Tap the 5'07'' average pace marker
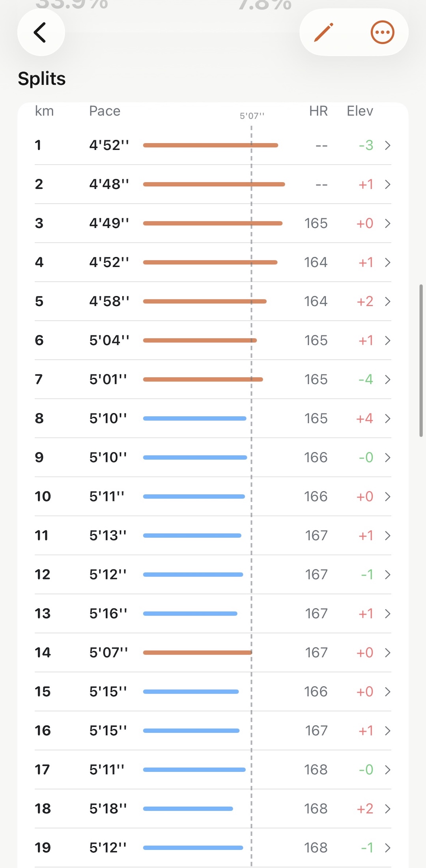 [x=252, y=116]
